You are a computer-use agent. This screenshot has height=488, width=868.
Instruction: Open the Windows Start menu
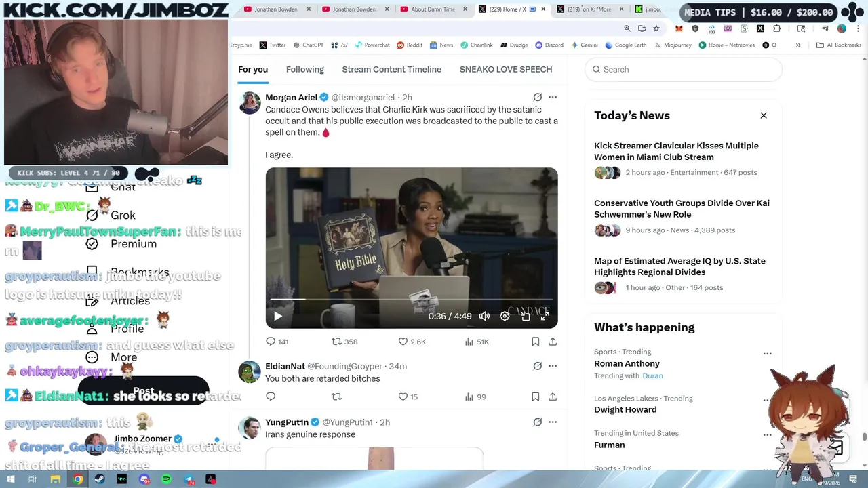pos(10,479)
